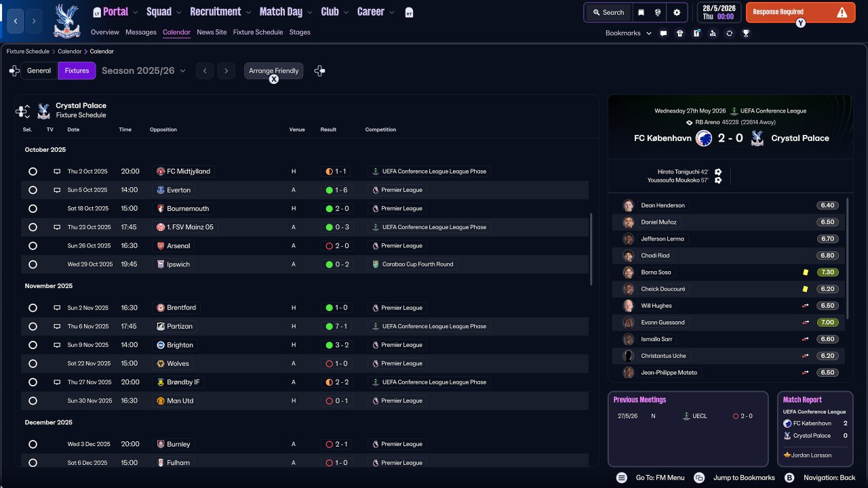Click the Search button

coord(608,12)
